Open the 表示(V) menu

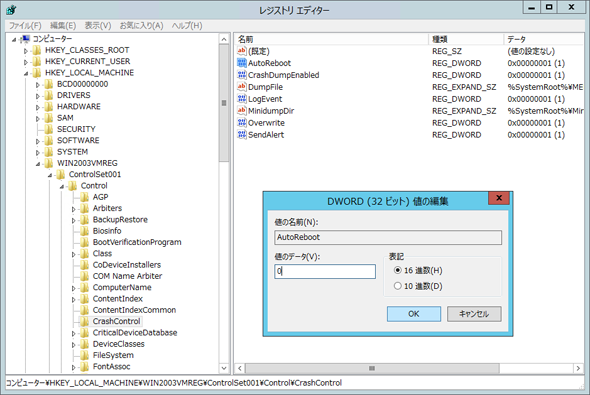98,25
